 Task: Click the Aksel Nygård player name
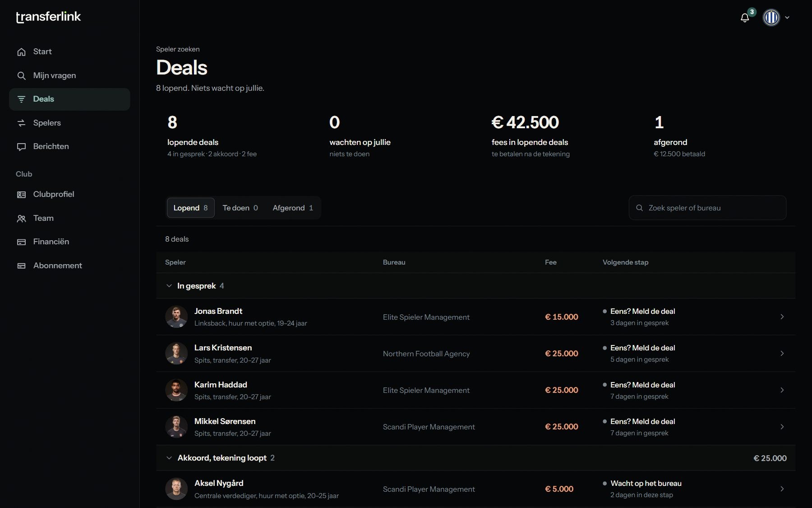coord(219,483)
